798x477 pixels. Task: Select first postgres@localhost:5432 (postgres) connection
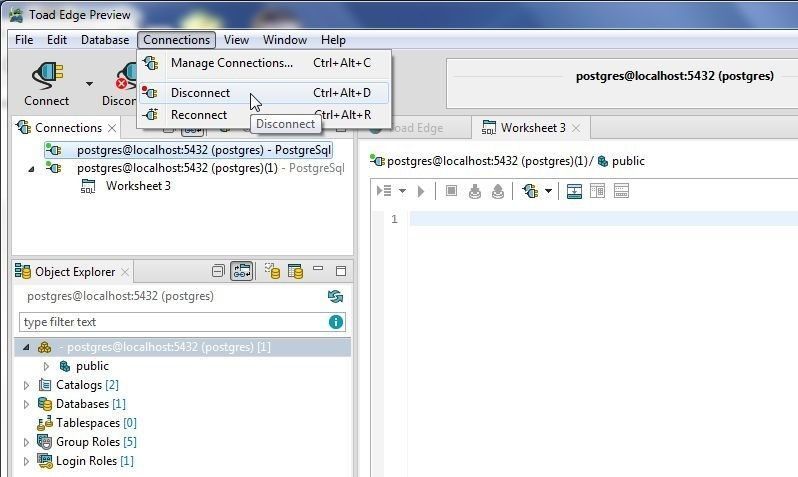coord(188,150)
